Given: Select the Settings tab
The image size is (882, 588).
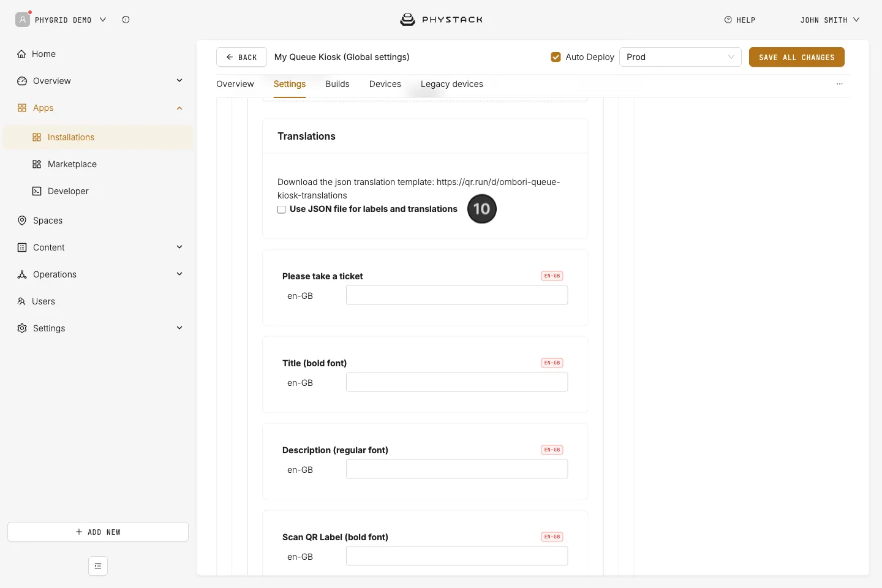Looking at the screenshot, I should coord(290,84).
